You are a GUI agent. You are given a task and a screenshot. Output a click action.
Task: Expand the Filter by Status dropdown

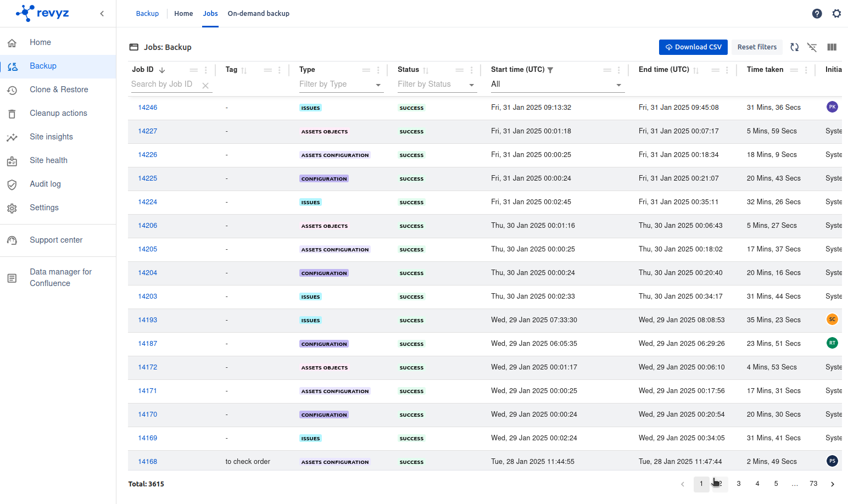pos(471,85)
